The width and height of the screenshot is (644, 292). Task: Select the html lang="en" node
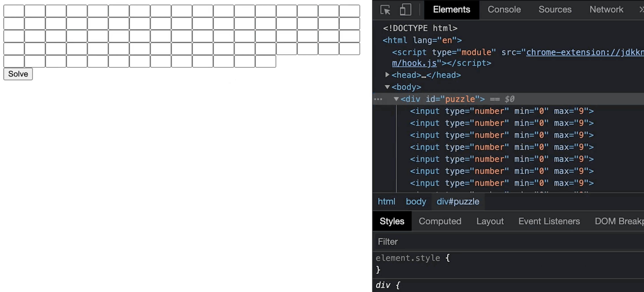pos(422,40)
